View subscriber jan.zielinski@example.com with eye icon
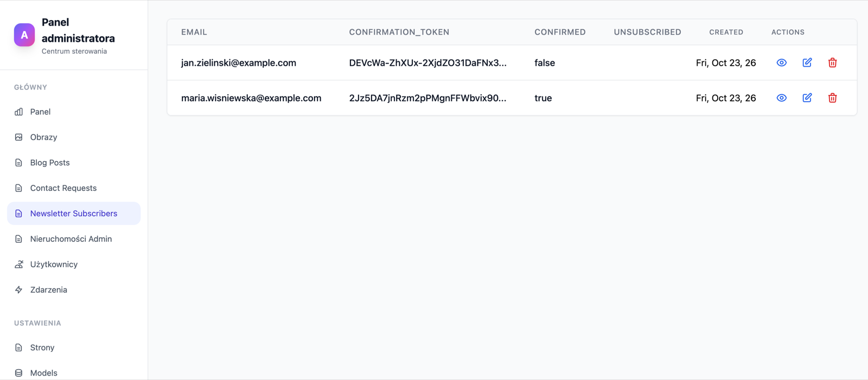Screen dimensions: 868x380 click(x=781, y=63)
